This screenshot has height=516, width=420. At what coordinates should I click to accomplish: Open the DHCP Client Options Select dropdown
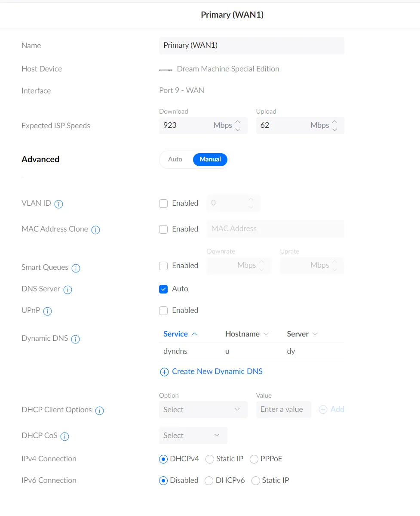point(203,409)
